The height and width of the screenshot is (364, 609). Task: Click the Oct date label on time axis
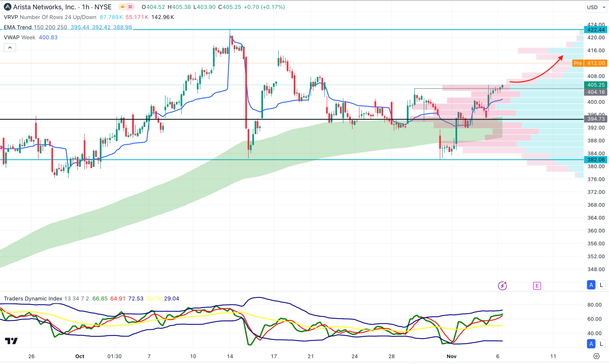pyautogui.click(x=80, y=356)
